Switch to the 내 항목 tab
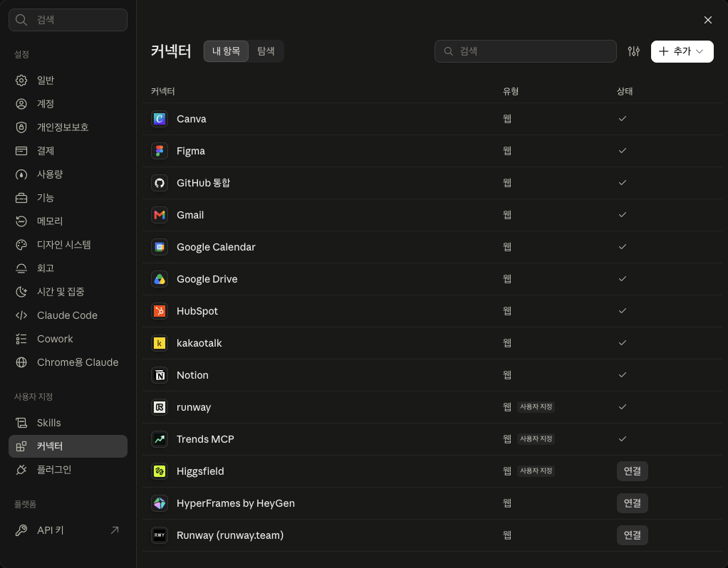This screenshot has height=568, width=728. coord(226,51)
